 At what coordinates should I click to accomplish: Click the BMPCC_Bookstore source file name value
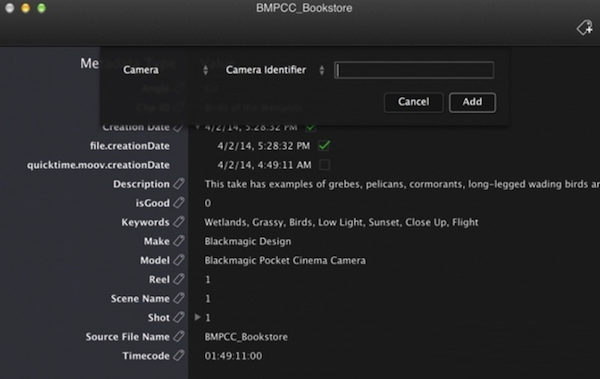pyautogui.click(x=246, y=337)
